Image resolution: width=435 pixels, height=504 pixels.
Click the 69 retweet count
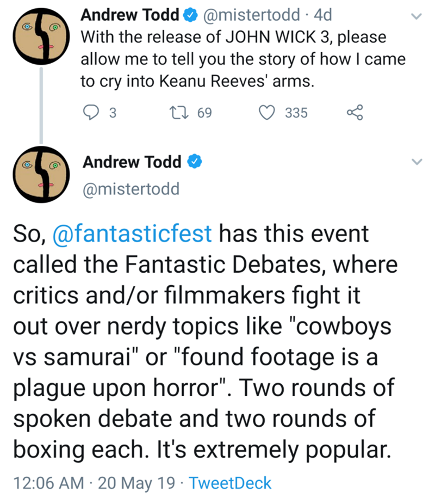[204, 113]
